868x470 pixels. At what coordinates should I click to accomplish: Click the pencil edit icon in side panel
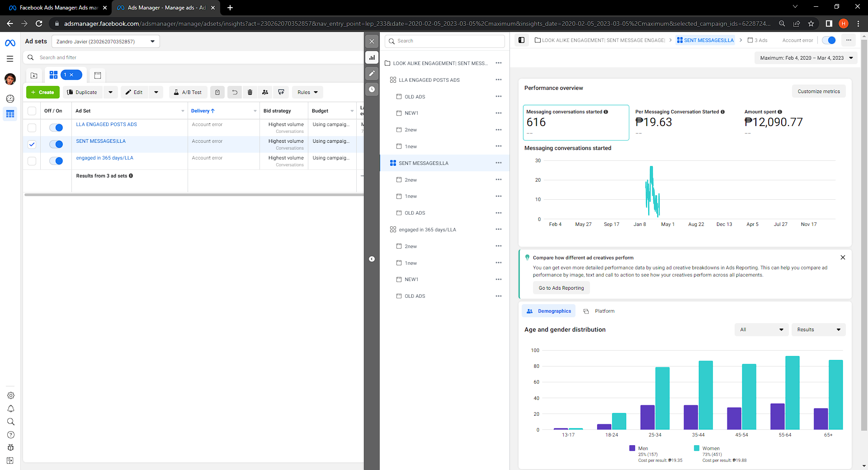click(372, 73)
